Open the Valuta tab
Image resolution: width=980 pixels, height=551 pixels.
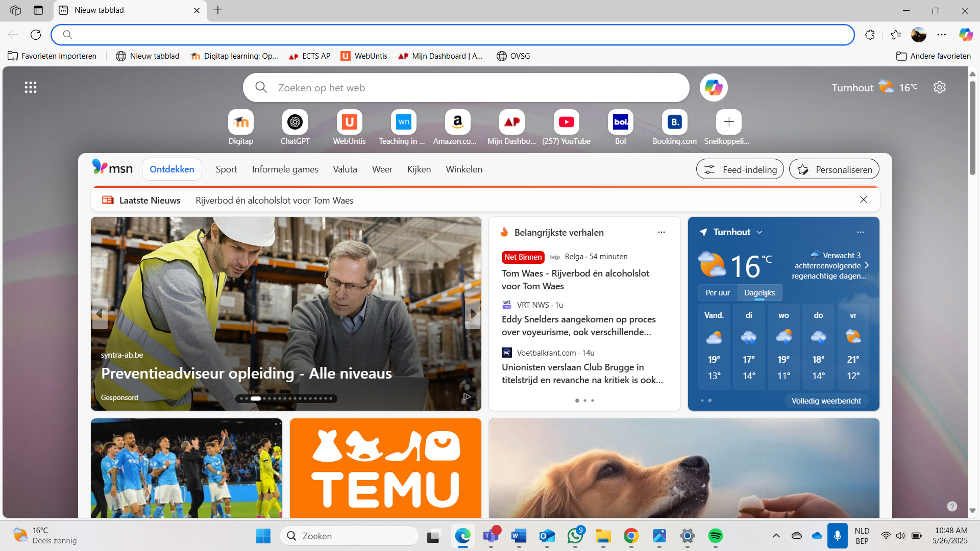345,169
